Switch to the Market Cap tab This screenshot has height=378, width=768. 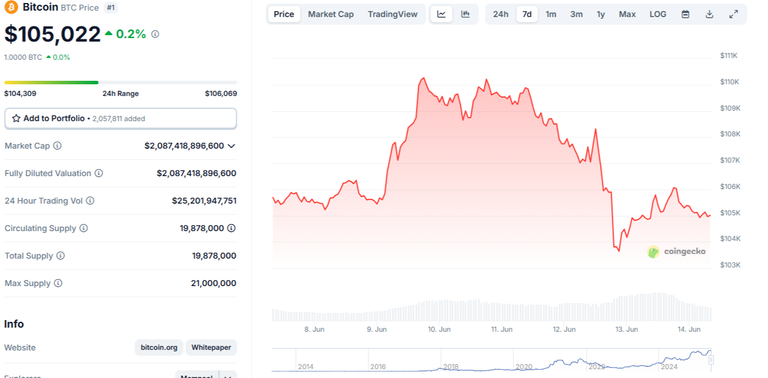tap(331, 14)
